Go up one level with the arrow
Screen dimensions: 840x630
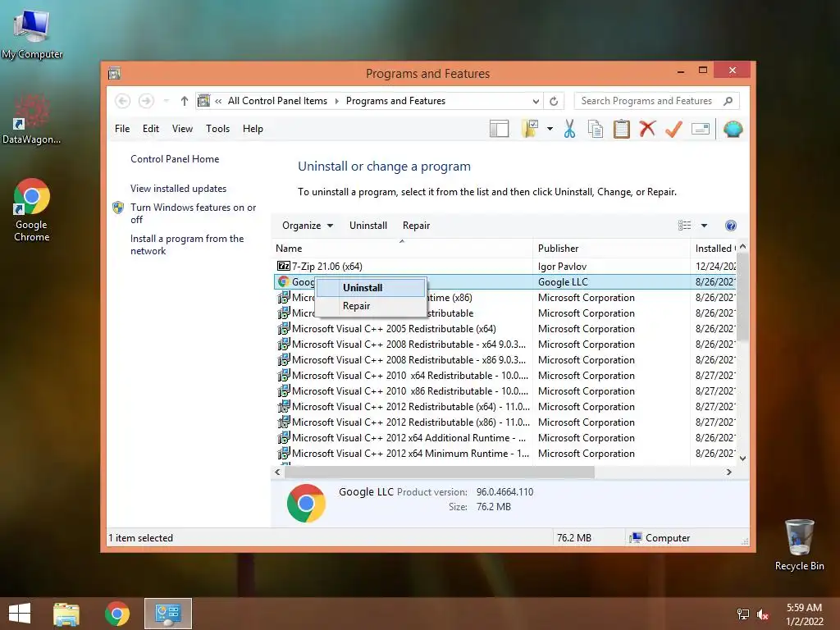point(185,101)
